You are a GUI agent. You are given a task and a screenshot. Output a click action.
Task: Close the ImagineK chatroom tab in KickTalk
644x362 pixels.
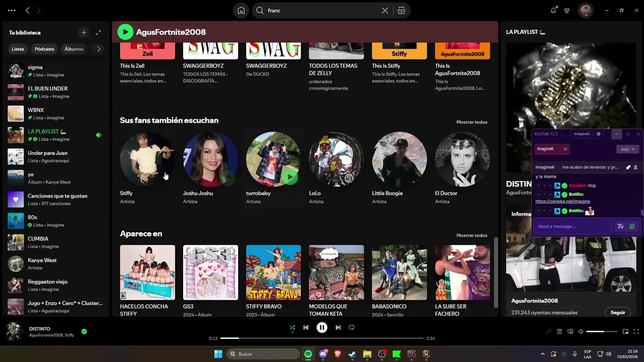coord(565,149)
